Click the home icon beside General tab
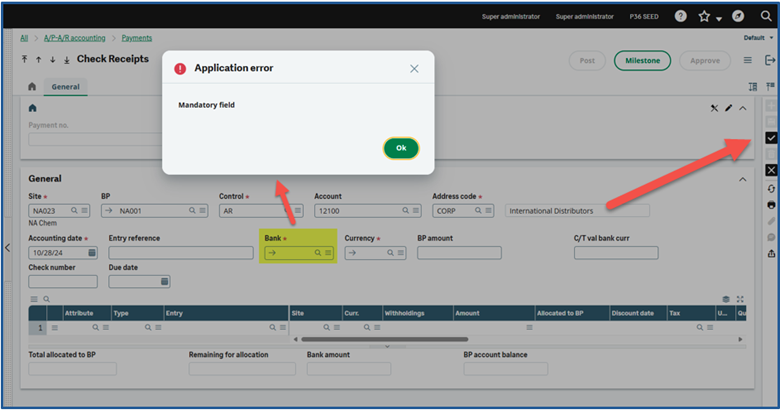 32,87
